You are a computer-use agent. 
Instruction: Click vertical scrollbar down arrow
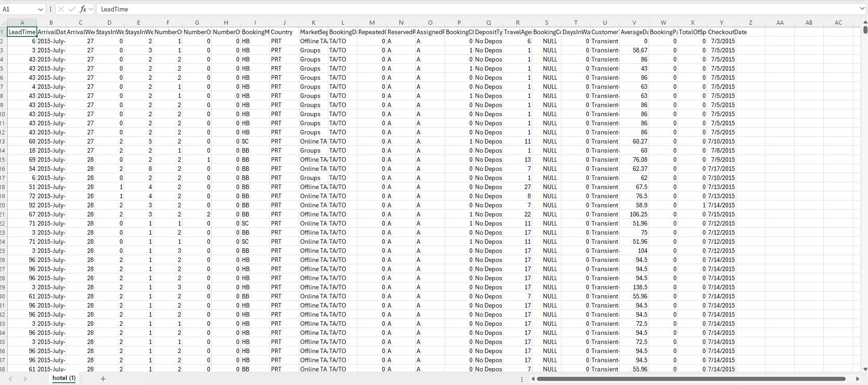tap(865, 369)
